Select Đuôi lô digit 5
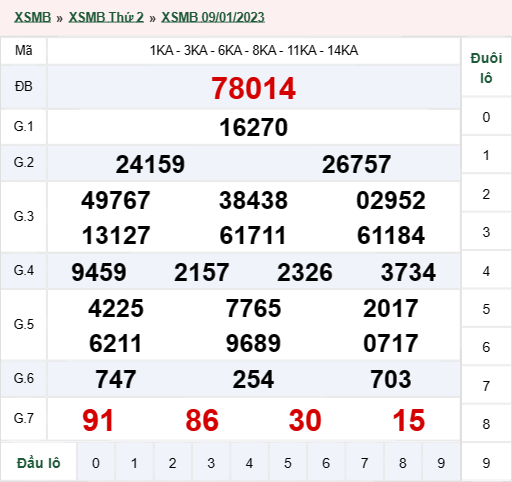 coord(486,309)
